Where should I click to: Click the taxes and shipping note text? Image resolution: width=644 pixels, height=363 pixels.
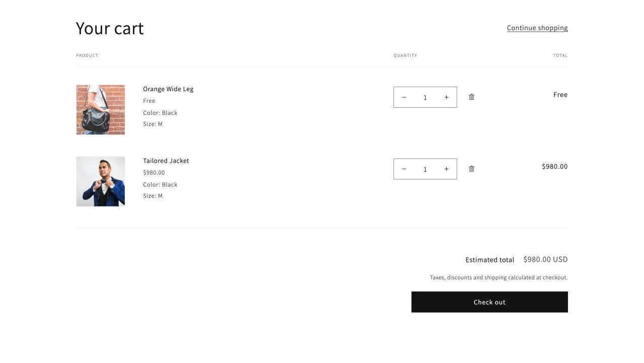(x=499, y=277)
